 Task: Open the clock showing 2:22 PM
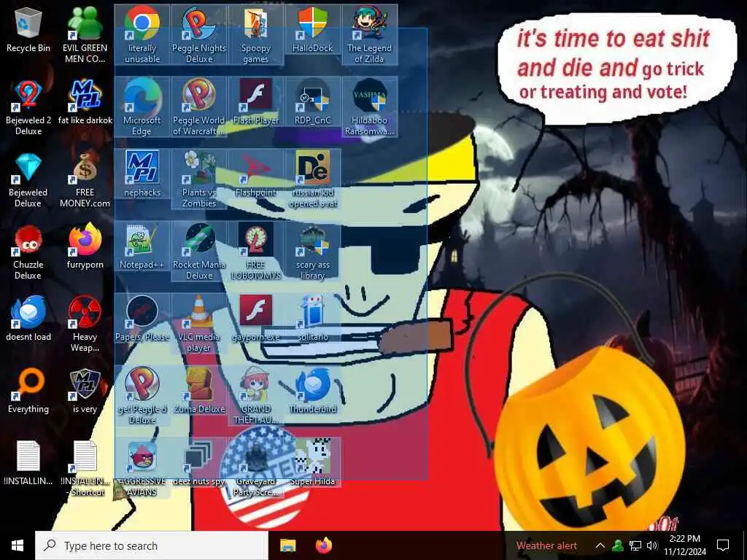[685, 545]
